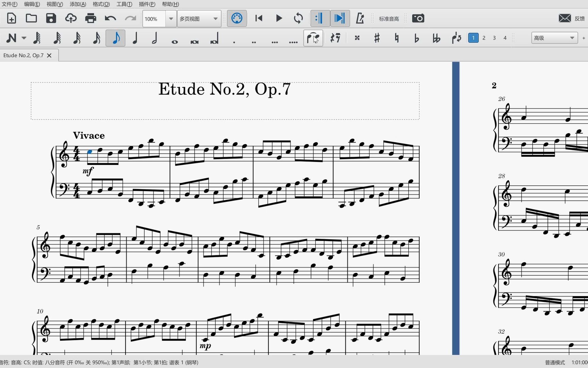Add a double augmentation dot

(254, 42)
